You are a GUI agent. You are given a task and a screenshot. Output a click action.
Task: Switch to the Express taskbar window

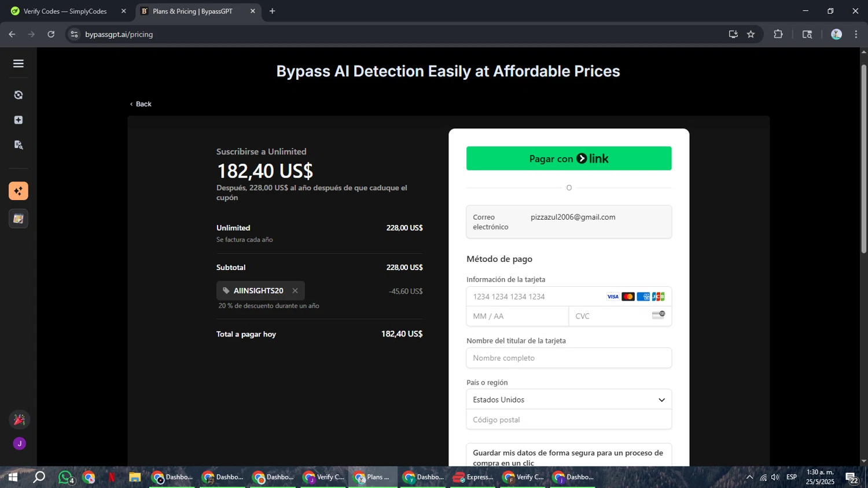474,477
